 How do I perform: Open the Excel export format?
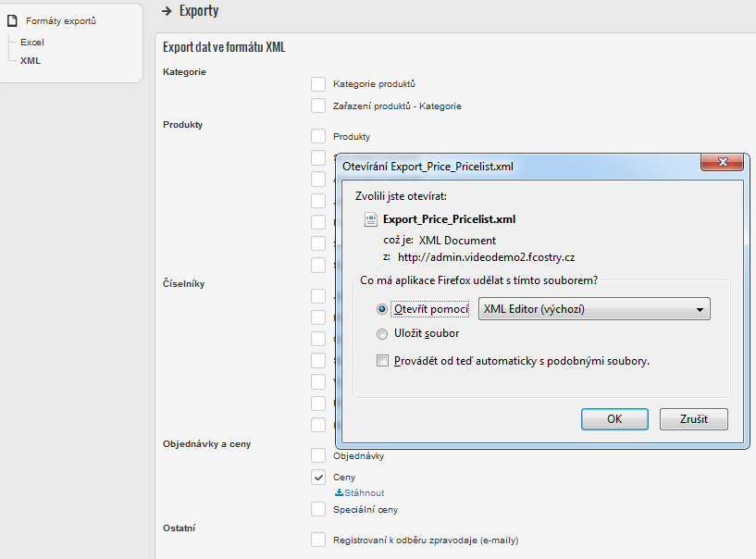click(32, 42)
